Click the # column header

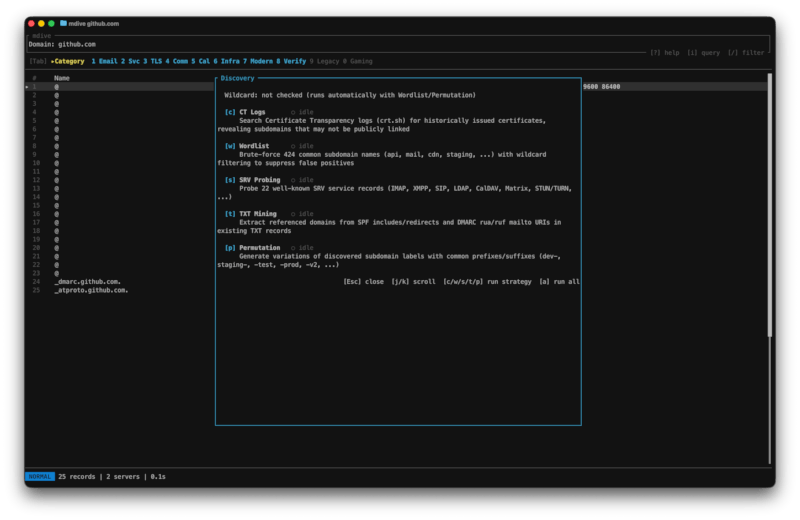point(34,78)
